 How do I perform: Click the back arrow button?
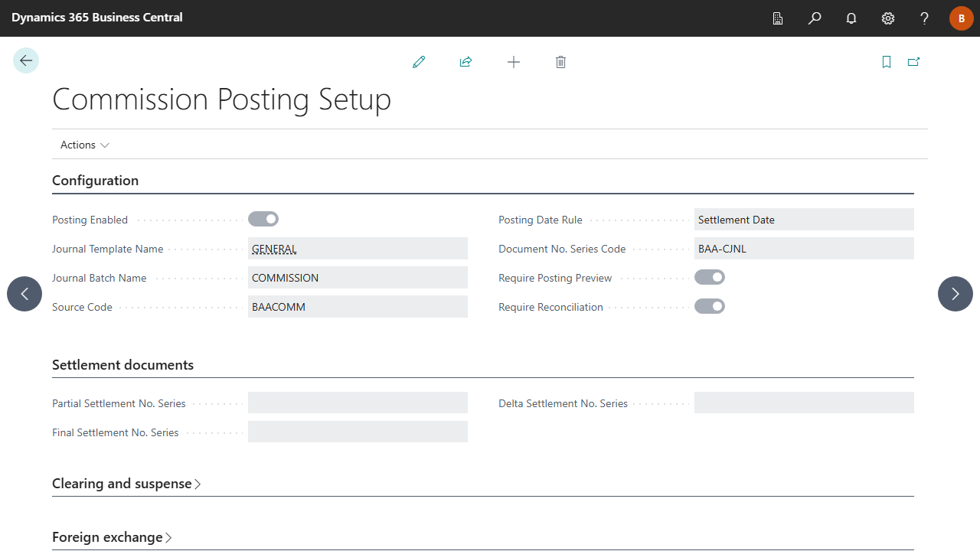(26, 60)
